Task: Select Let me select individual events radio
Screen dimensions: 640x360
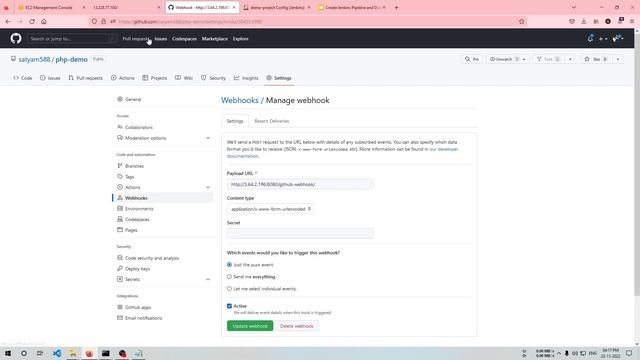Action: pyautogui.click(x=229, y=289)
